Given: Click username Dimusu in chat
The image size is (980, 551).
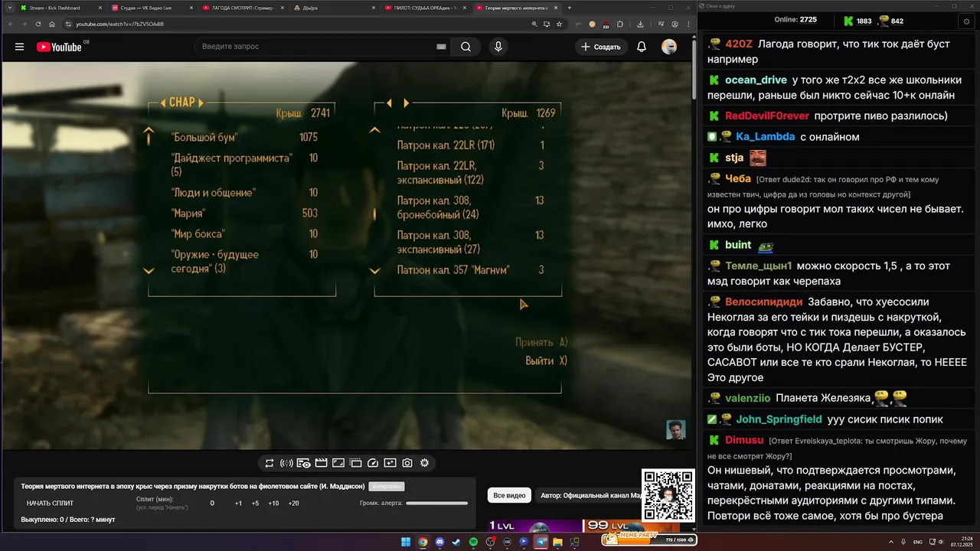Looking at the screenshot, I should click(744, 440).
